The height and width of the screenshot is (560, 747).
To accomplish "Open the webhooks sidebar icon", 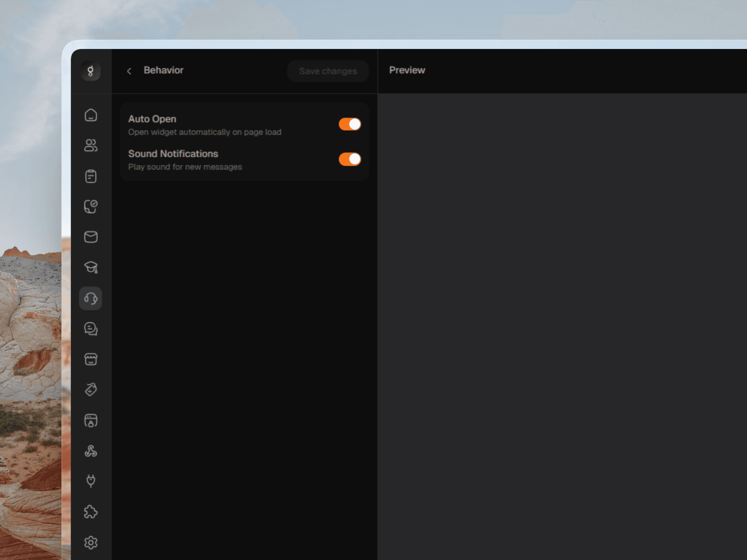I will (x=91, y=451).
